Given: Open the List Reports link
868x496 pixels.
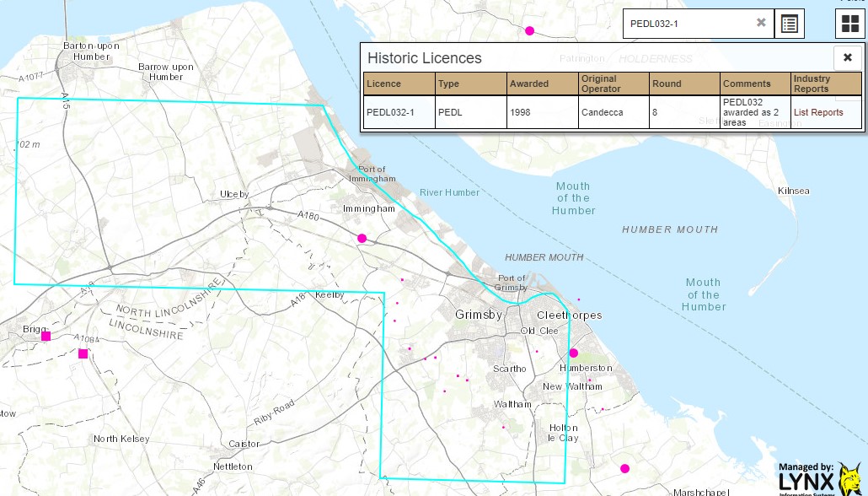Looking at the screenshot, I should tap(818, 112).
